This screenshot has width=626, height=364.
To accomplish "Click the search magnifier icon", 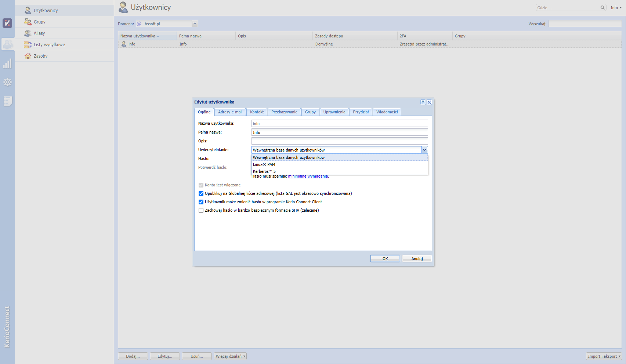I will pos(602,8).
